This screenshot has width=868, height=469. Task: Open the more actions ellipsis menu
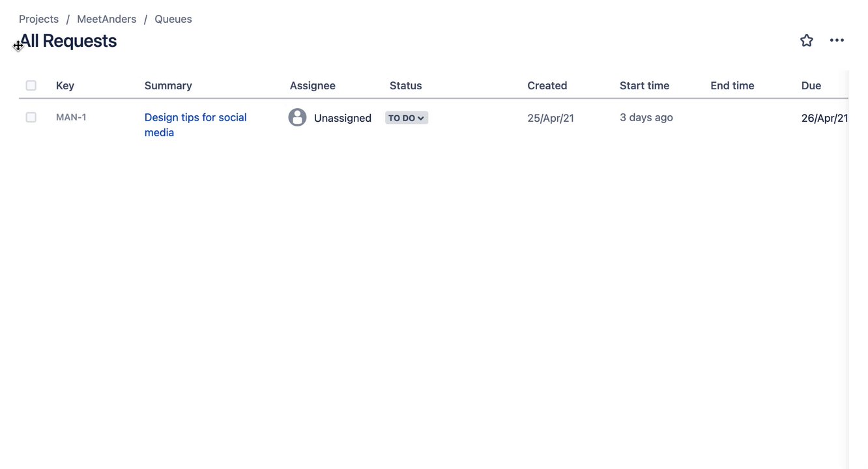click(837, 40)
